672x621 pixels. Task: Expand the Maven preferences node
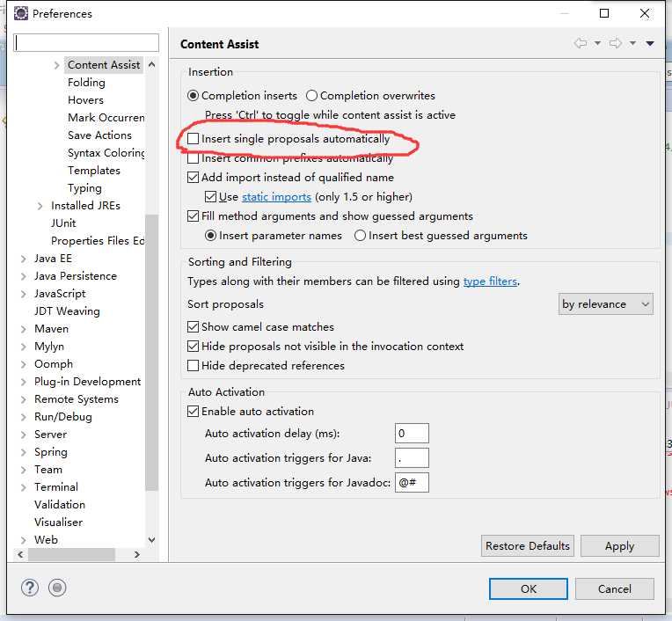coord(24,329)
